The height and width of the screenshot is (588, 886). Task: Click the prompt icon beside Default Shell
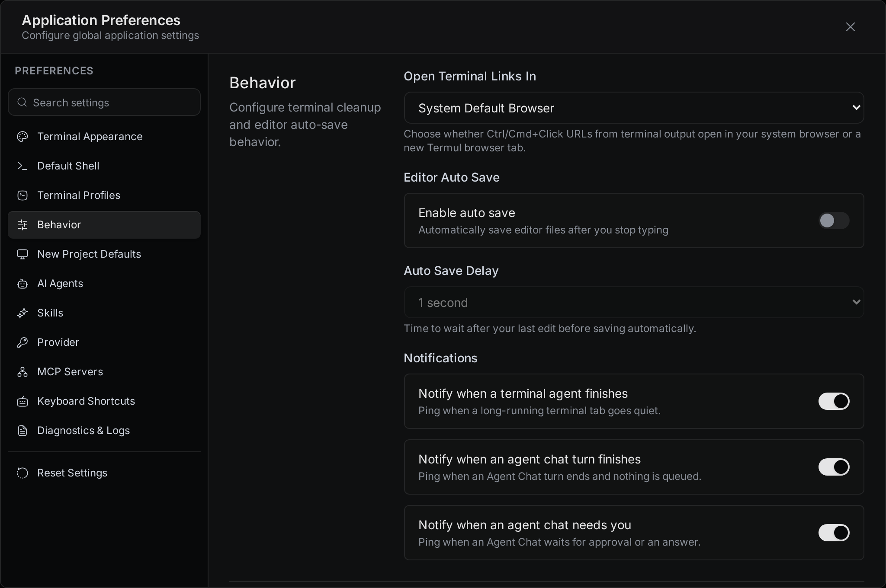(x=22, y=166)
